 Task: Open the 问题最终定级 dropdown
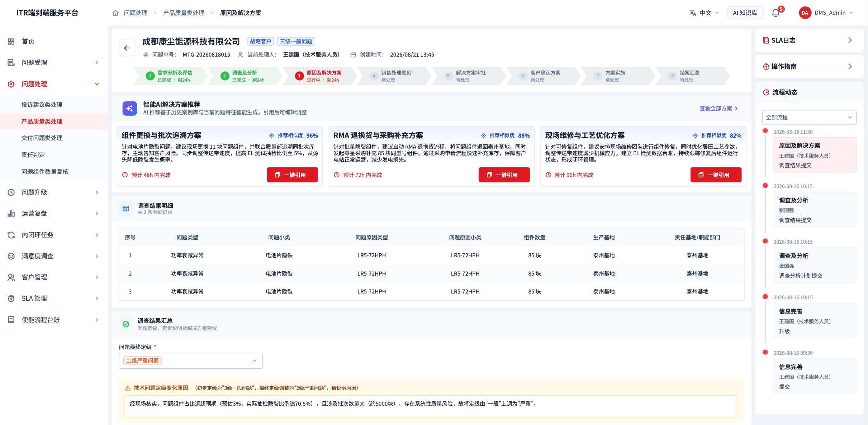191,361
